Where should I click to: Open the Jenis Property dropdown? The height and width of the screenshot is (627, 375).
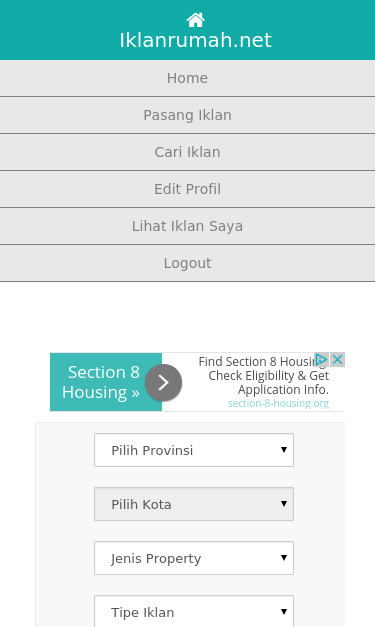coord(194,558)
